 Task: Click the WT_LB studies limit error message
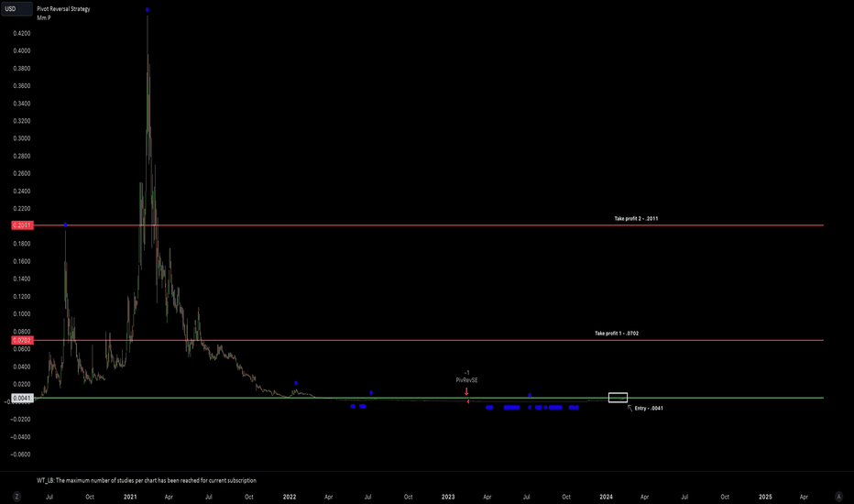pos(147,480)
